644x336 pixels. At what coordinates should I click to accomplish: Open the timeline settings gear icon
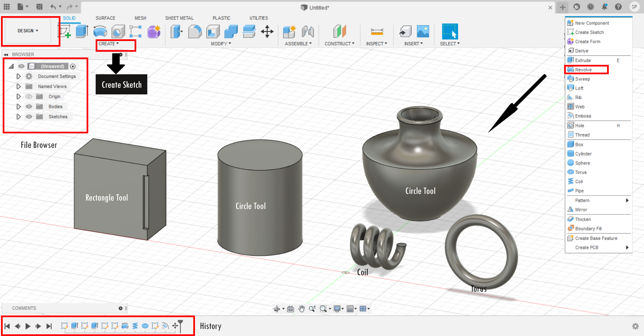click(635, 326)
